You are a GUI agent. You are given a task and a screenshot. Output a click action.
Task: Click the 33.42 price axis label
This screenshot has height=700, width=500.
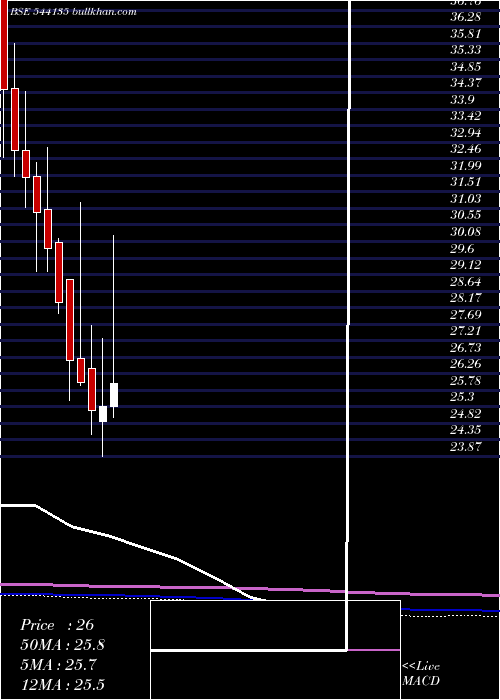pos(466,116)
